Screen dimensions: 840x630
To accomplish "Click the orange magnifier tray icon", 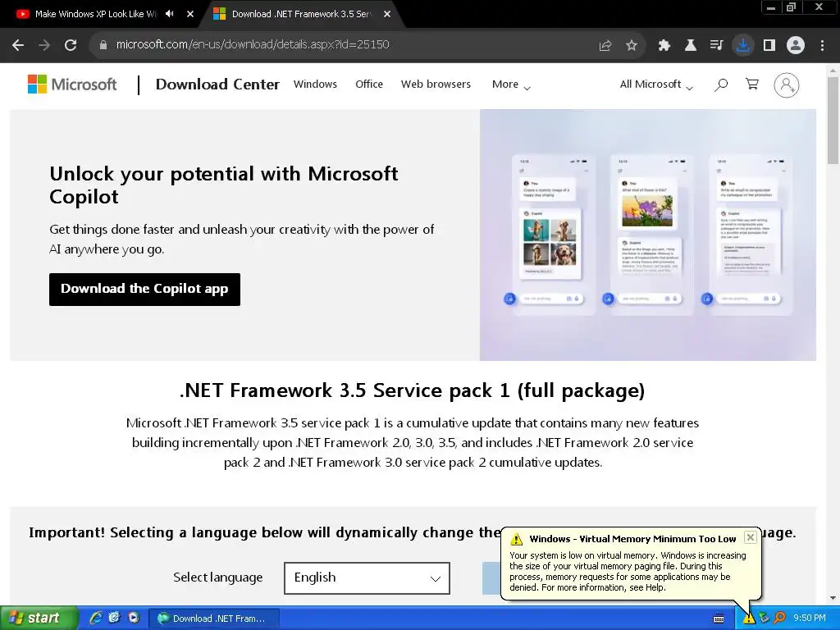I will (x=779, y=619).
